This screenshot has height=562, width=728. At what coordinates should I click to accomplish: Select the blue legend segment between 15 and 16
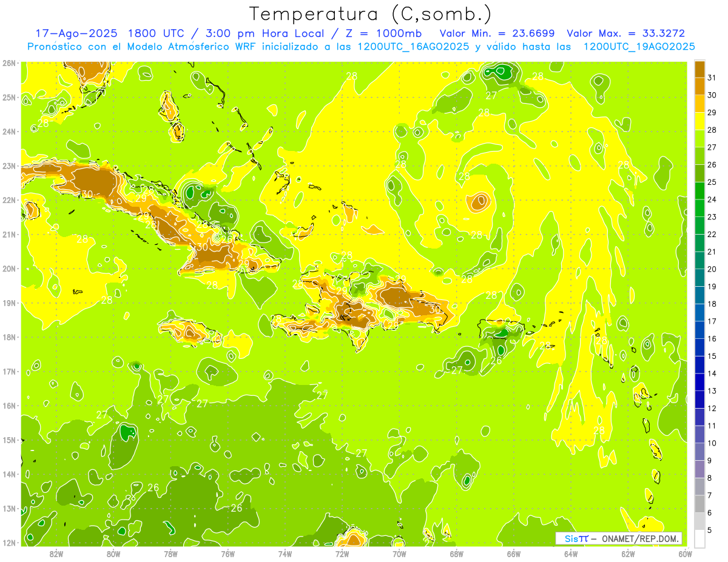coord(699,347)
